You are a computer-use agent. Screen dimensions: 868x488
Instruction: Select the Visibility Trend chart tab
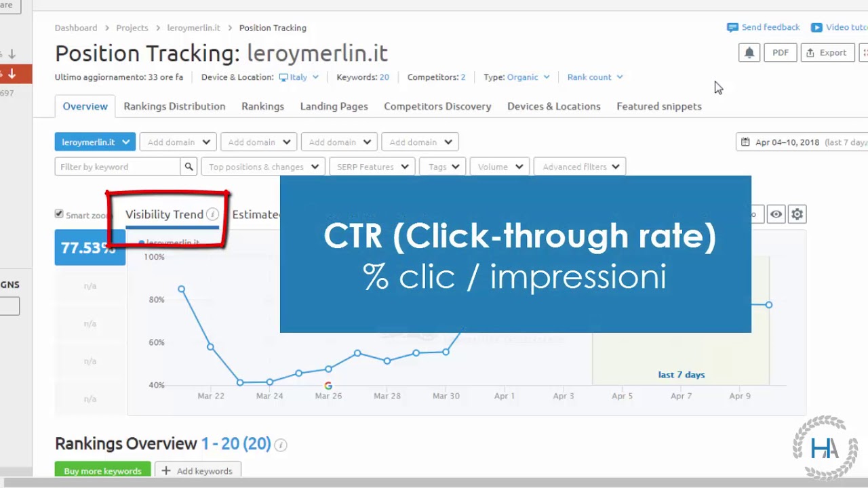tap(164, 214)
